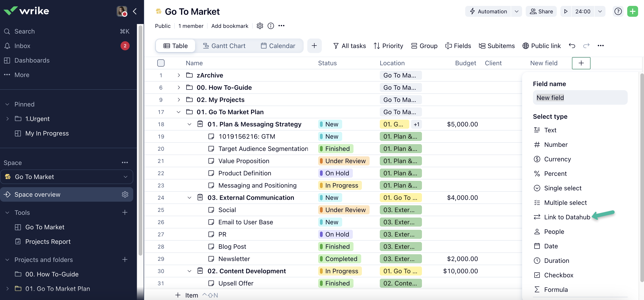Screen dimensions: 644x300
Task: Click the green plus create button
Action: [x=632, y=12]
